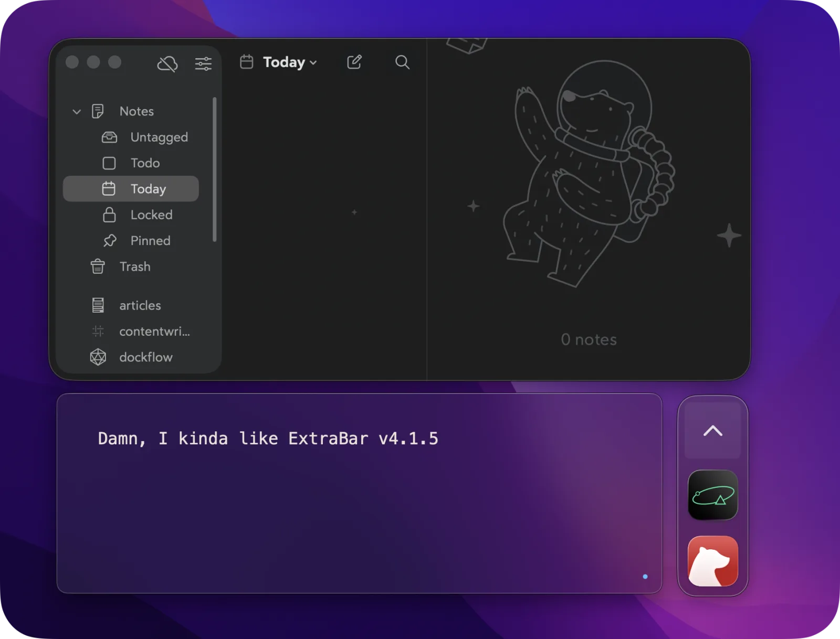The image size is (840, 639).
Task: Click the ExtraBar text input area
Action: click(359, 493)
